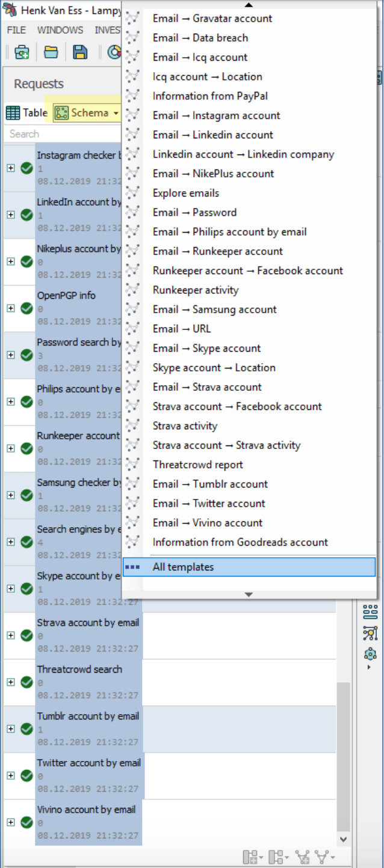Screen dimensions: 384x868
Task: Select Email → Icq account template
Action: coord(200,57)
